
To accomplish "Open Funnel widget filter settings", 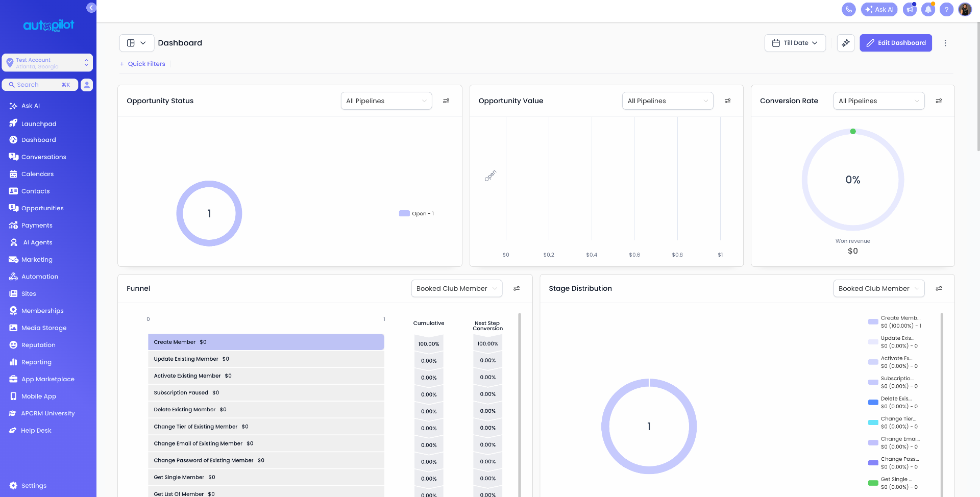I will [517, 288].
